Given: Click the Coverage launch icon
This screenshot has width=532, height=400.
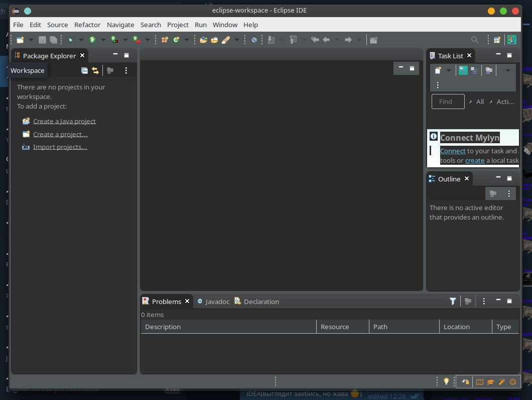Looking at the screenshot, I should tap(114, 40).
